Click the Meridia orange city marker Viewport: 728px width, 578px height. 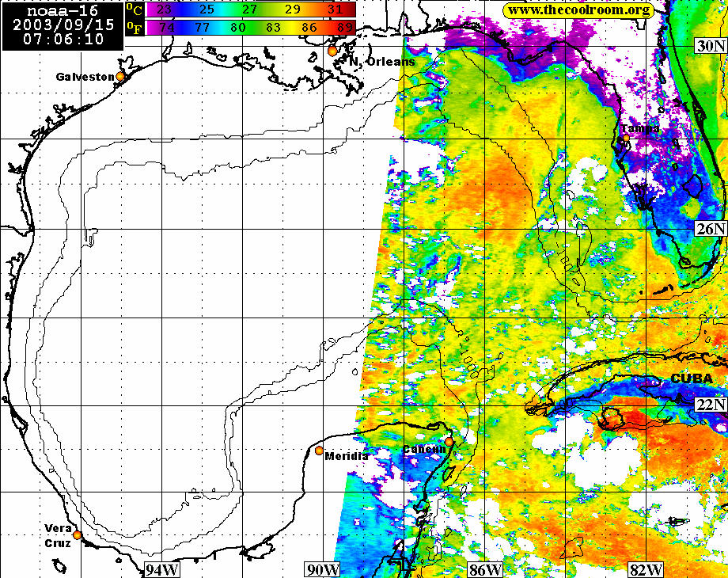click(319, 451)
